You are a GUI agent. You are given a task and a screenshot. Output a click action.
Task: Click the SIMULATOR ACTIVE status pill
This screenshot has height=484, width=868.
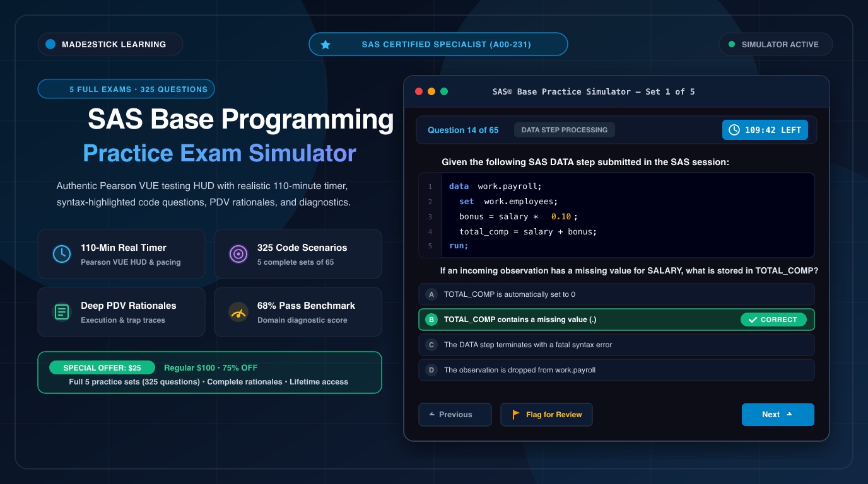[x=776, y=45]
